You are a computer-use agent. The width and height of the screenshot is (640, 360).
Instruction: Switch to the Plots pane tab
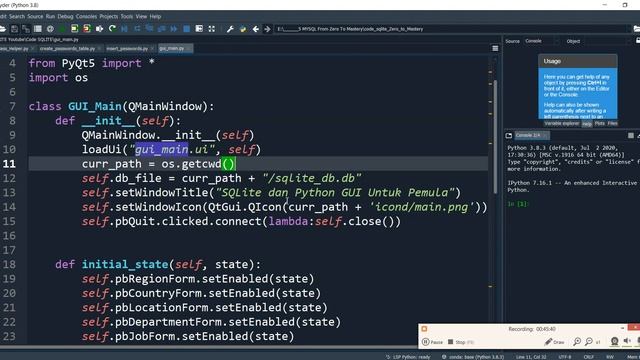(x=600, y=123)
